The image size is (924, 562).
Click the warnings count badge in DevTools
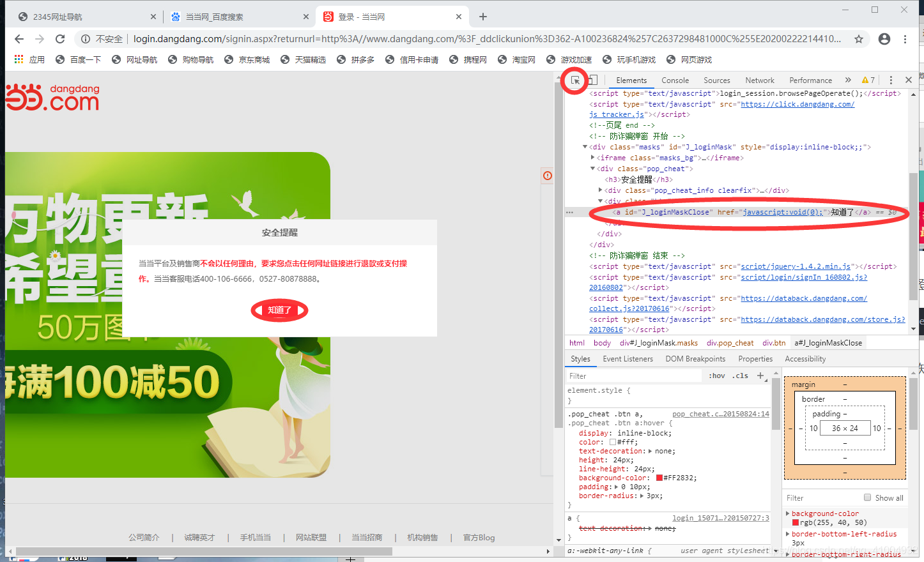pos(868,80)
